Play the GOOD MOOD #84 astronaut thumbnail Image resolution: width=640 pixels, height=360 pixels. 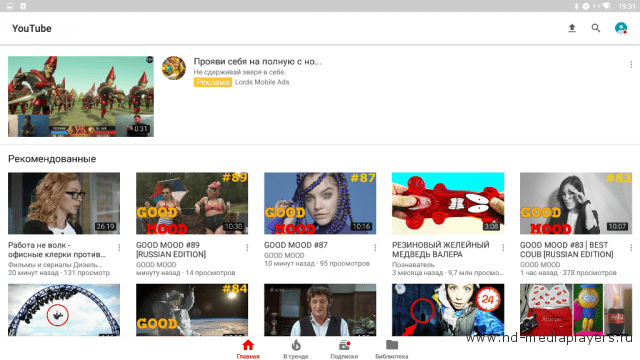click(x=192, y=310)
